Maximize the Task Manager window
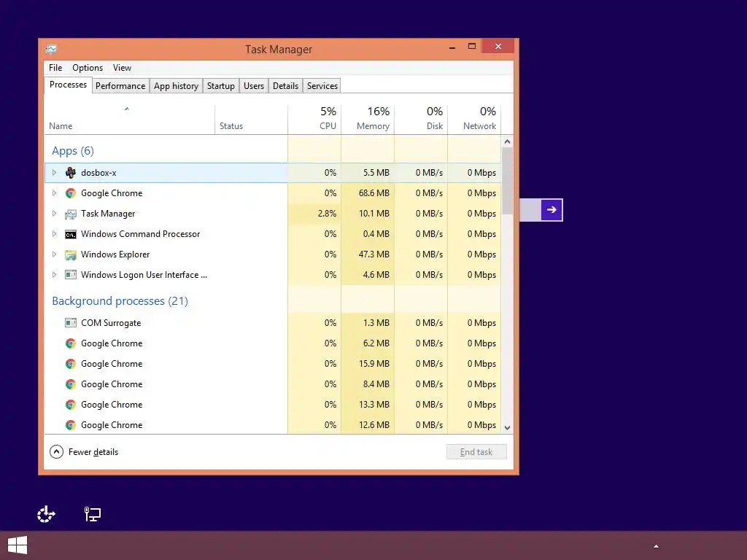The width and height of the screenshot is (747, 560). tap(472, 46)
